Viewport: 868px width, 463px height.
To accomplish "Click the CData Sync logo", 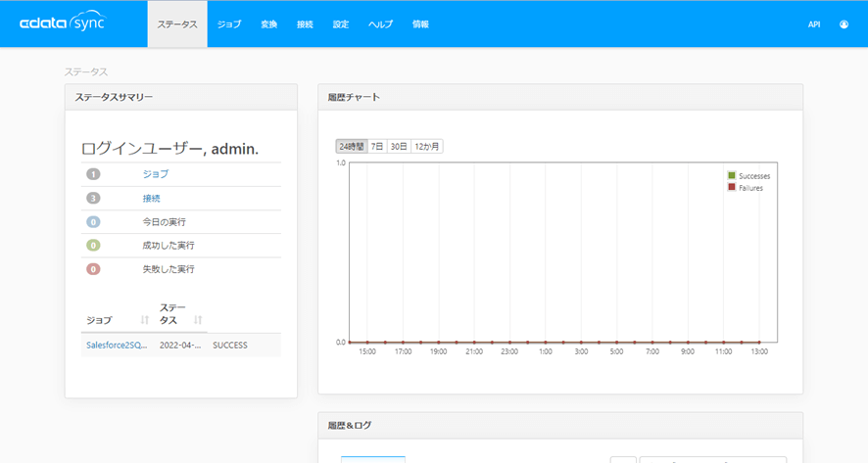I will (x=63, y=23).
